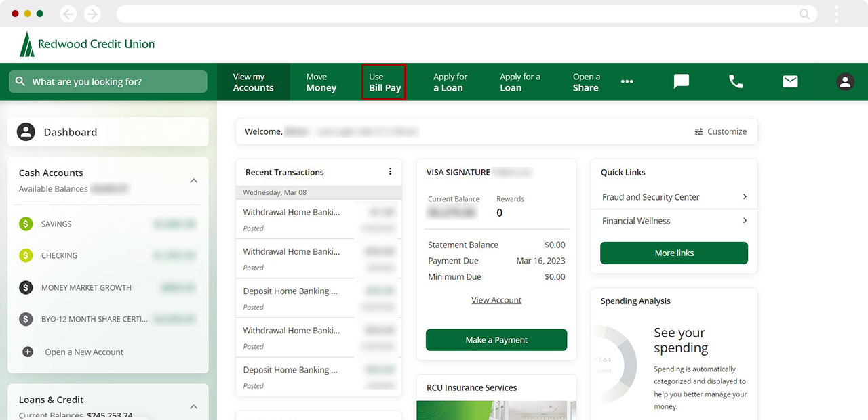The height and width of the screenshot is (420, 868).
Task: Open the Open a Share menu
Action: click(586, 82)
